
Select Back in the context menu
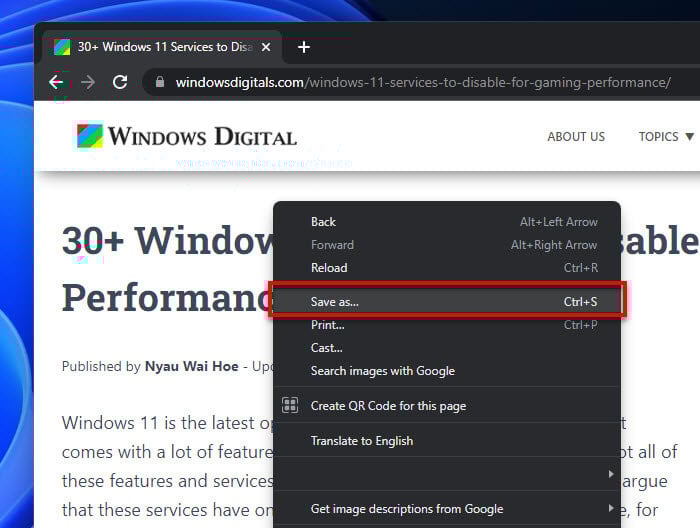coord(323,222)
